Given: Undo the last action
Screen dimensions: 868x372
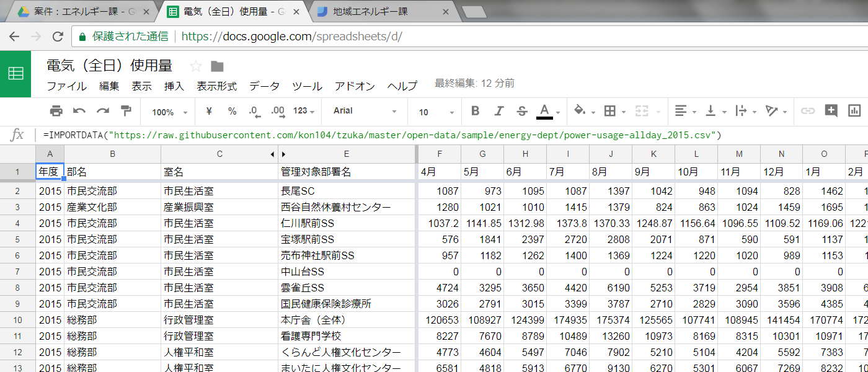Looking at the screenshot, I should pos(79,112).
